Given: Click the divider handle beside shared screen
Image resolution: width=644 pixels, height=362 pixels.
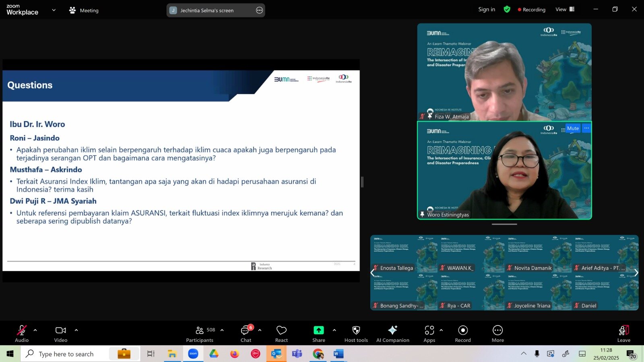Looking at the screenshot, I should point(362,182).
